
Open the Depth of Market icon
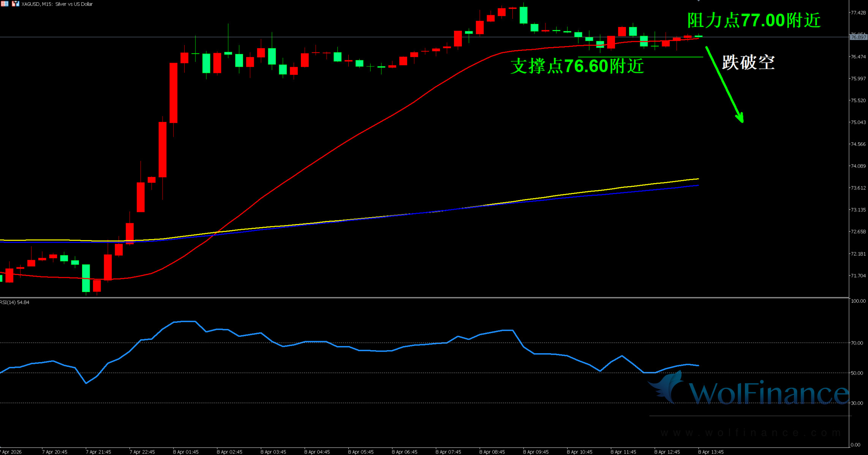(5, 4)
